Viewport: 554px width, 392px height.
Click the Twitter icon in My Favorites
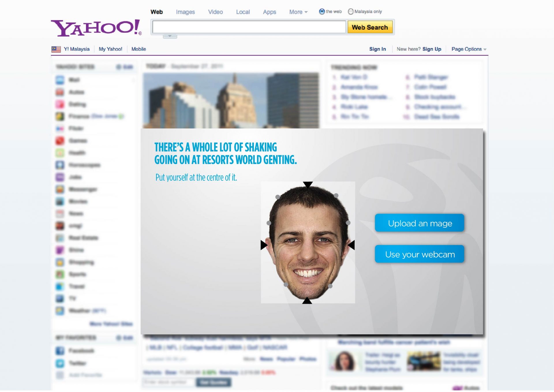tap(60, 363)
